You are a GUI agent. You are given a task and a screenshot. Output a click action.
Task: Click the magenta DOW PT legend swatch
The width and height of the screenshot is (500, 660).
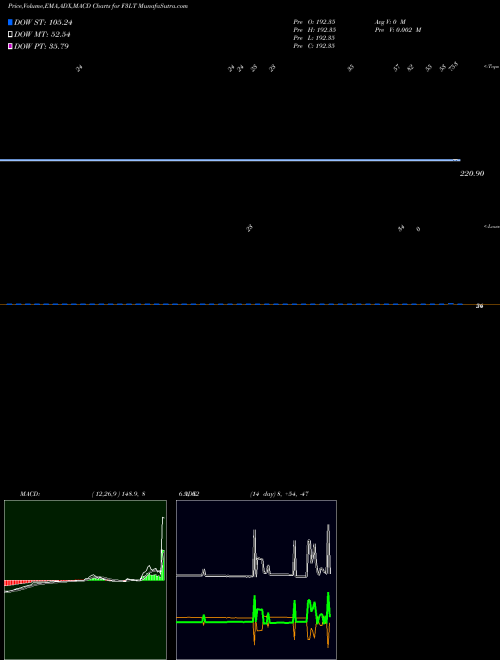(10, 46)
